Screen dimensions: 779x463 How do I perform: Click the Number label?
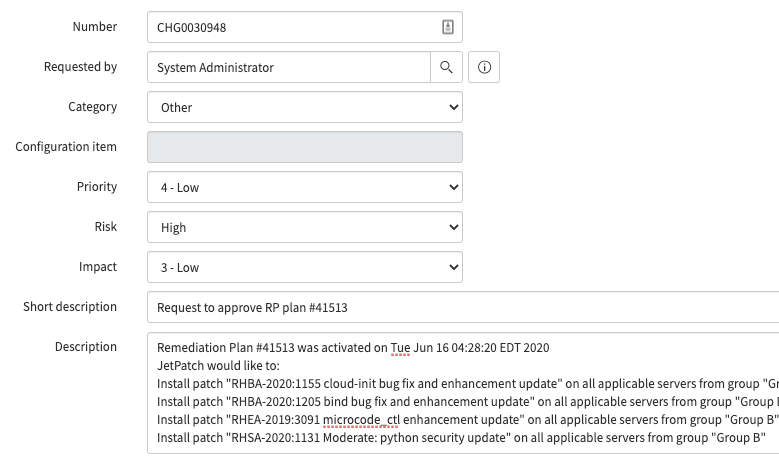(95, 26)
